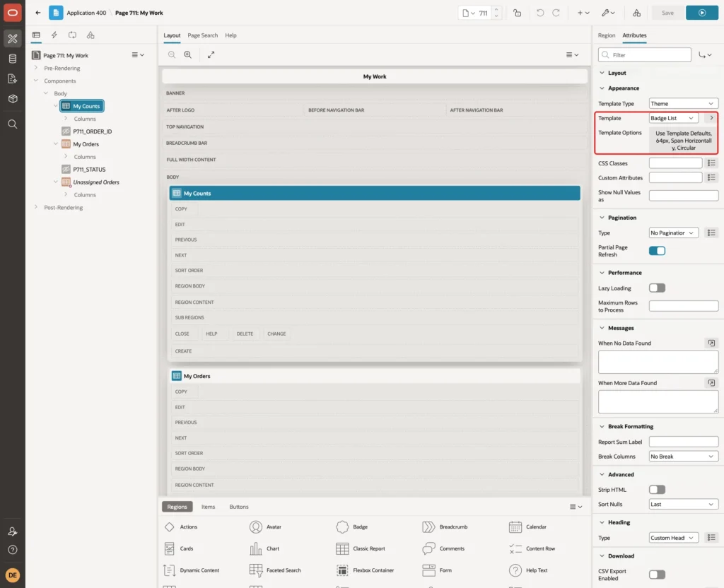Click the search magnifier in left sidebar
Image resolution: width=724 pixels, height=588 pixels.
tap(13, 124)
